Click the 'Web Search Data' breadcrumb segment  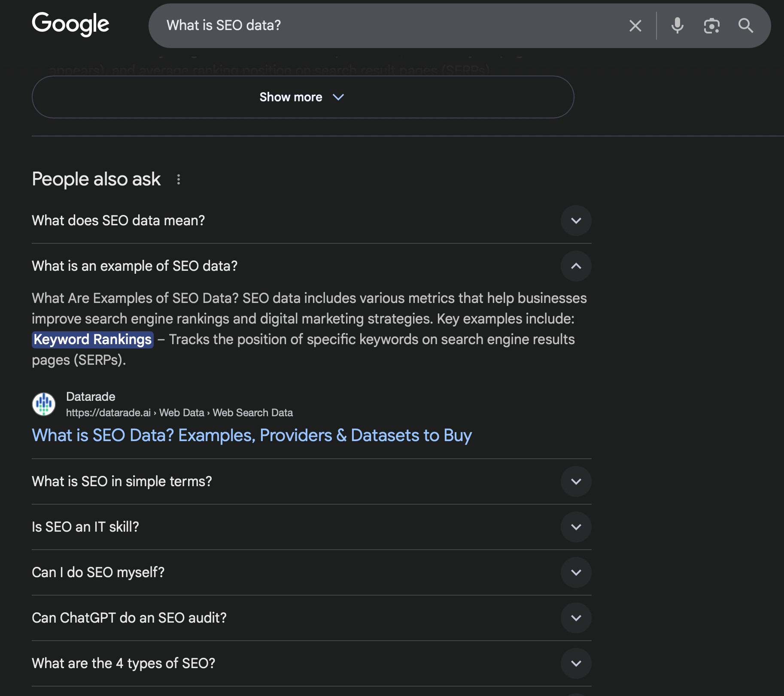click(x=253, y=412)
